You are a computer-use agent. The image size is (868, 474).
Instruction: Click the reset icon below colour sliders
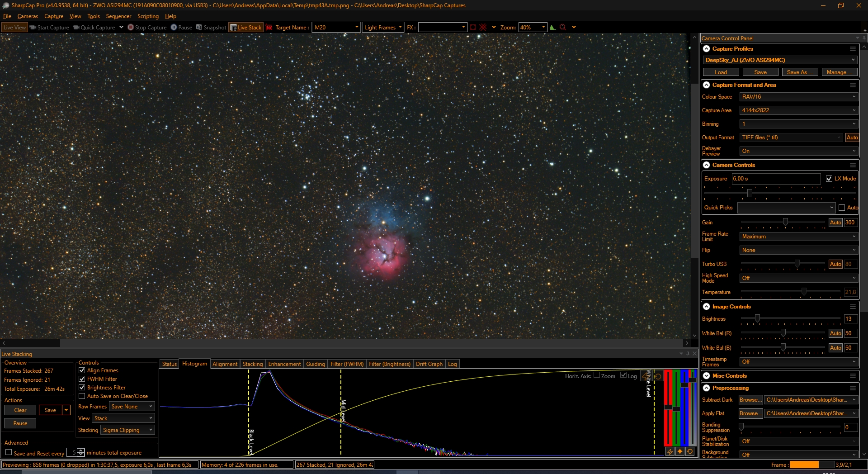coord(690,451)
